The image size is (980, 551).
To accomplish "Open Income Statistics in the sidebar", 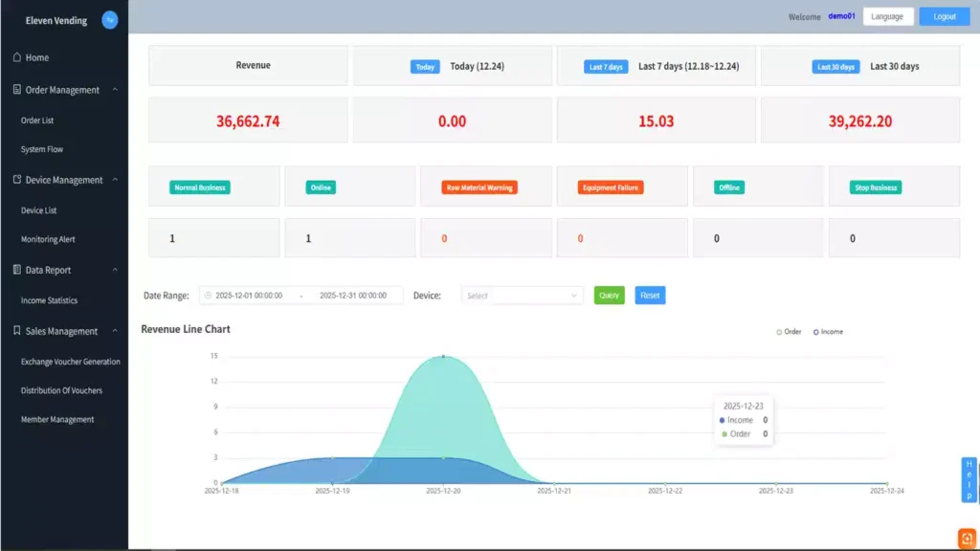I will pos(49,300).
